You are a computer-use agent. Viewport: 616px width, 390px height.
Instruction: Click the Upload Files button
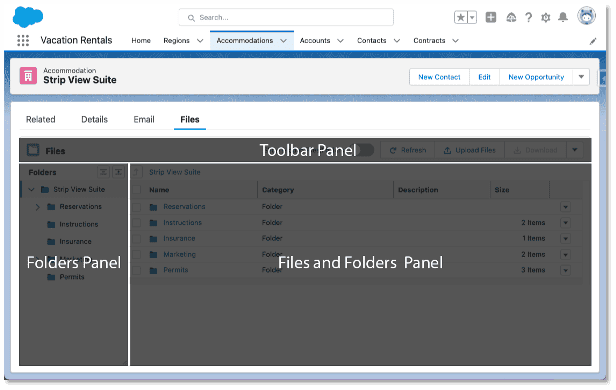pos(469,150)
